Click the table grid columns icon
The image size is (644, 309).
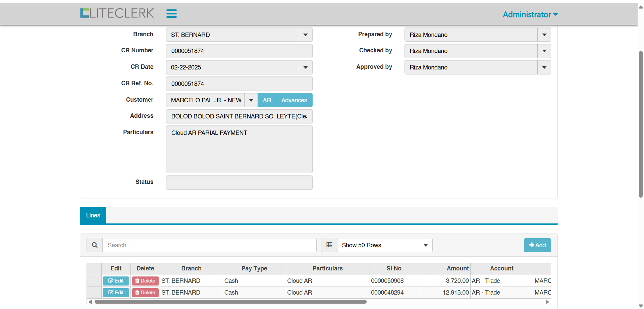[329, 245]
